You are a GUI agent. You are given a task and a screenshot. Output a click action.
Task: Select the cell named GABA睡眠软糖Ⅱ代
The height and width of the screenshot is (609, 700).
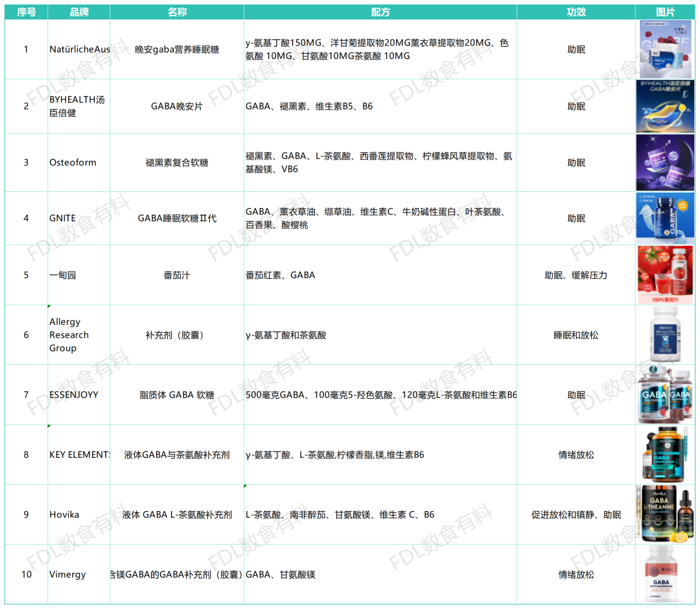[177, 219]
